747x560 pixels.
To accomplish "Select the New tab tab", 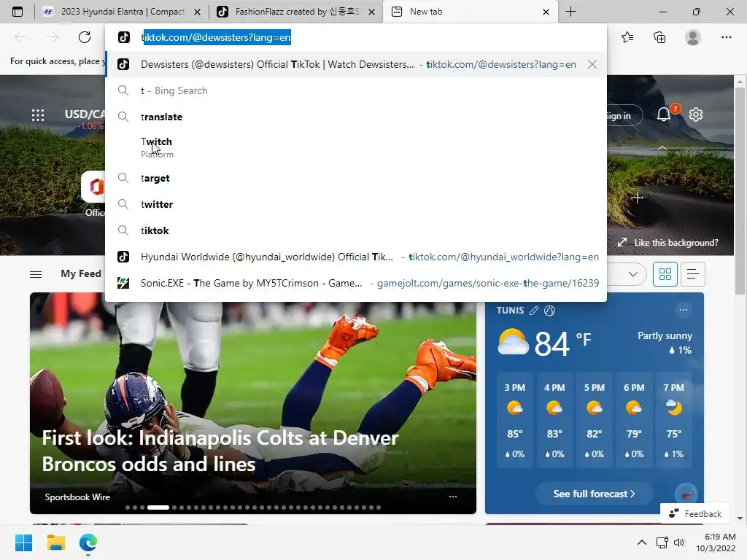I will pyautogui.click(x=469, y=12).
